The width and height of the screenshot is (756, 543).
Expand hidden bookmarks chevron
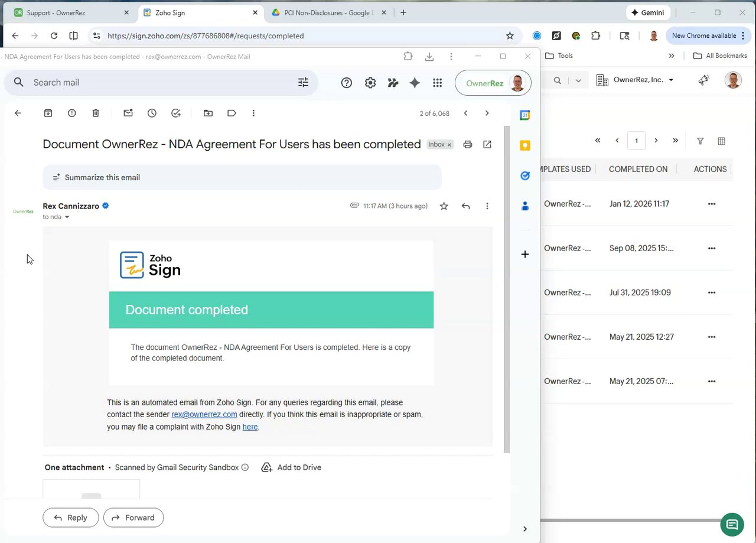[671, 56]
